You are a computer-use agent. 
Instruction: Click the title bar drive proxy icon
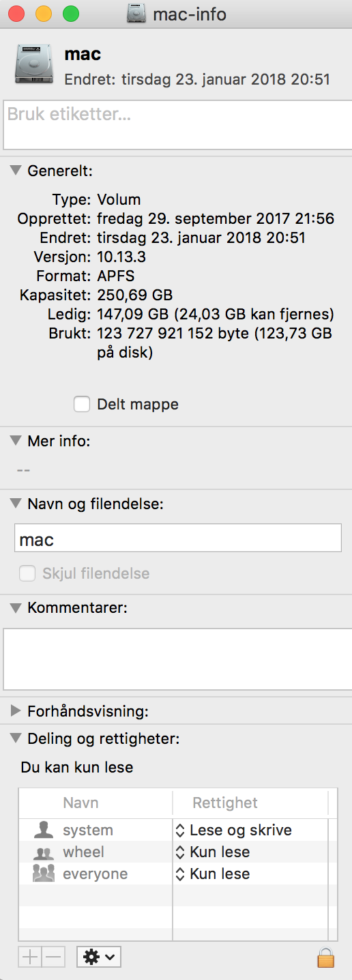[137, 14]
